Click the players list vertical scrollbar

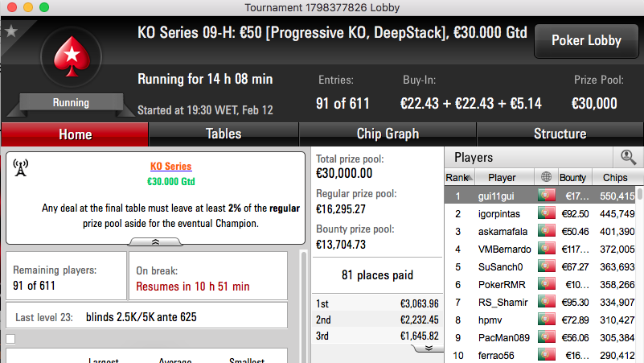point(640,274)
